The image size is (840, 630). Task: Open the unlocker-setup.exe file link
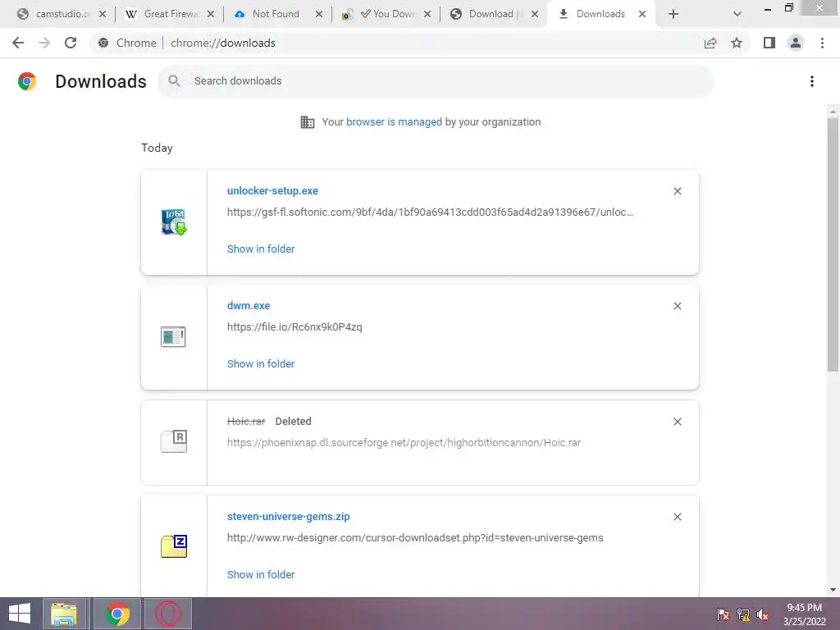coord(272,190)
